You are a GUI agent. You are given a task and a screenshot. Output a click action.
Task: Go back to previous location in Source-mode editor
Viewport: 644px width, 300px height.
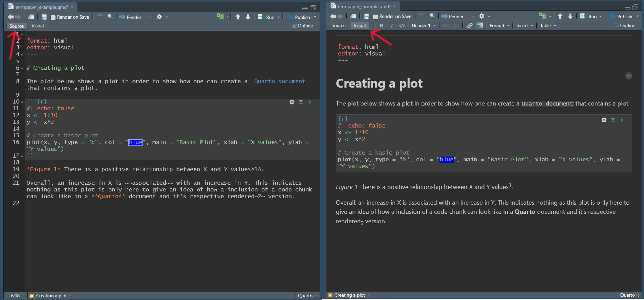[11, 17]
